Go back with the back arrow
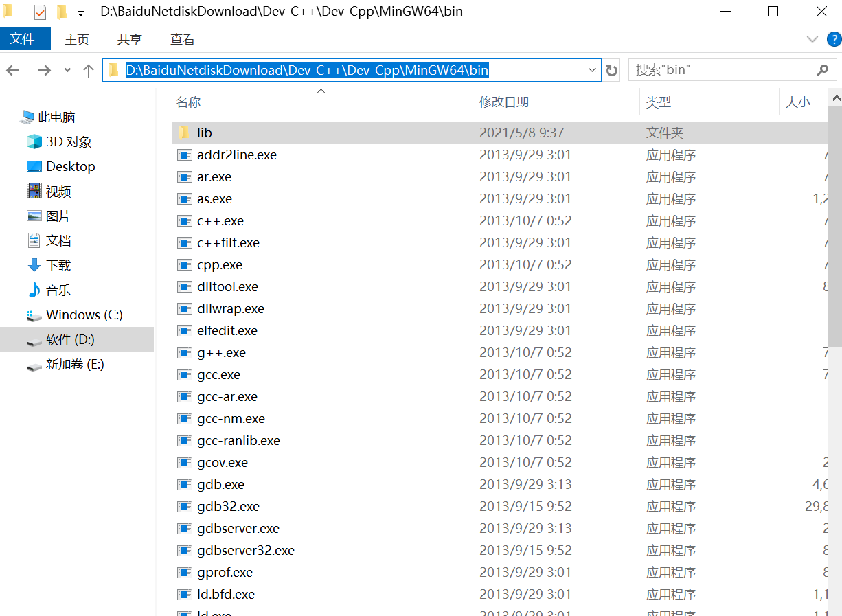The height and width of the screenshot is (616, 842). tap(13, 70)
